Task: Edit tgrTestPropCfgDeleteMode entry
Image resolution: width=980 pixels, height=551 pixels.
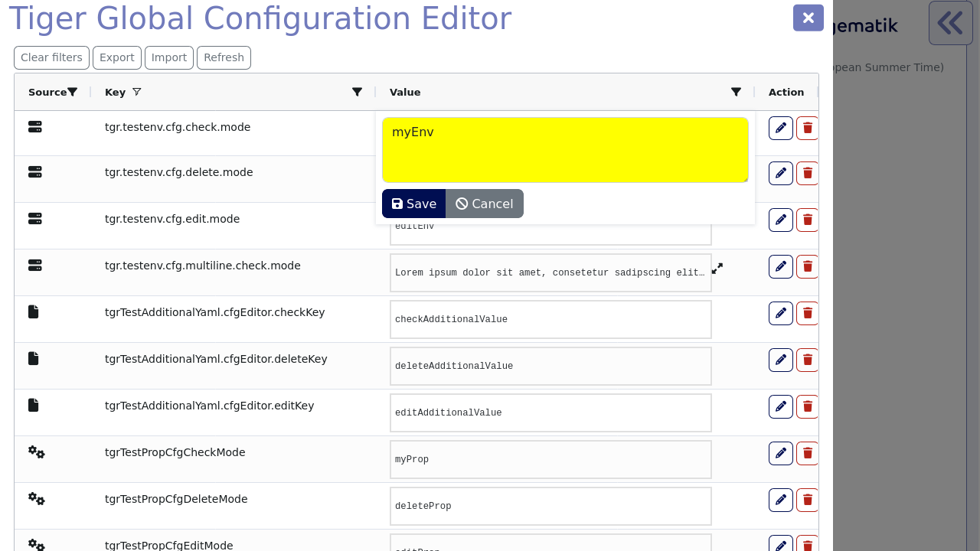Action: tap(781, 500)
